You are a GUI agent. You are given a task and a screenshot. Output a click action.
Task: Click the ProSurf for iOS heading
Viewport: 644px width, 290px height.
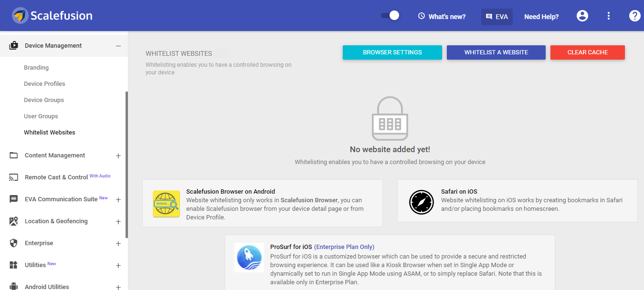[x=291, y=247]
